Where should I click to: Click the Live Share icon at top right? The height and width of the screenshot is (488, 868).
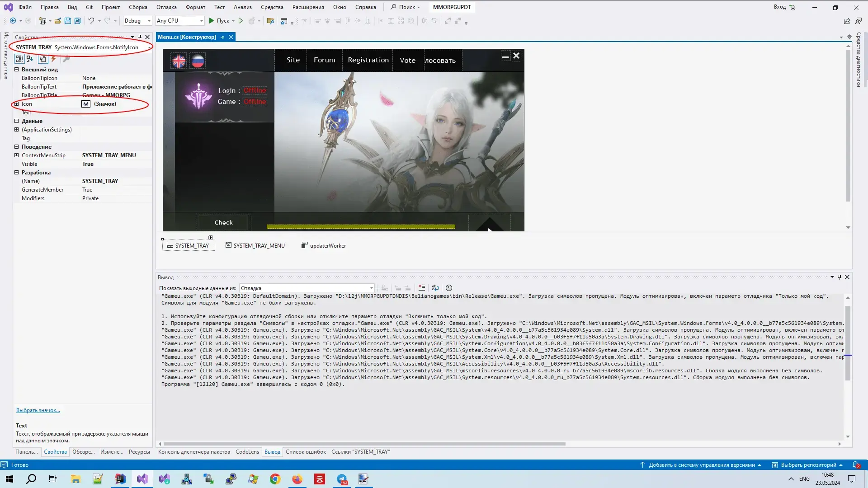(847, 21)
